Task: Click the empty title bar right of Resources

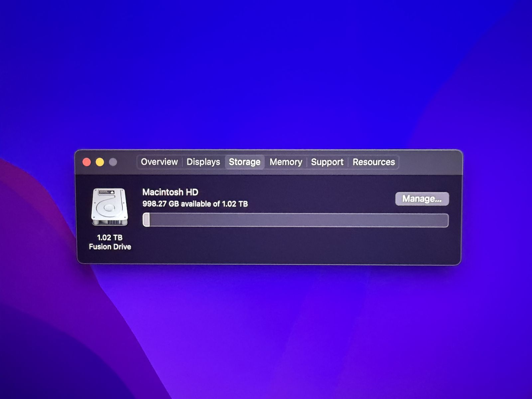Action: (429, 162)
